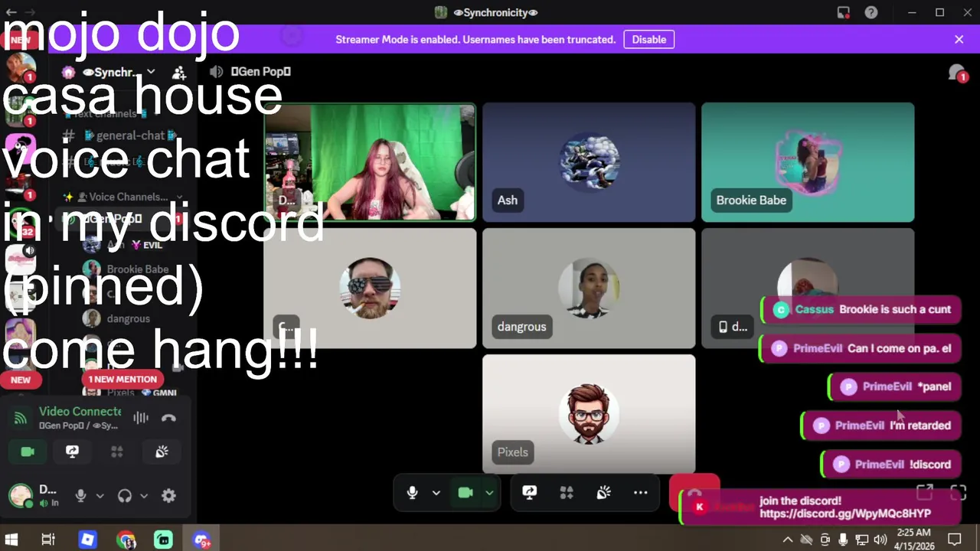
Task: Click the invite people icon beside the server name
Action: point(178,73)
